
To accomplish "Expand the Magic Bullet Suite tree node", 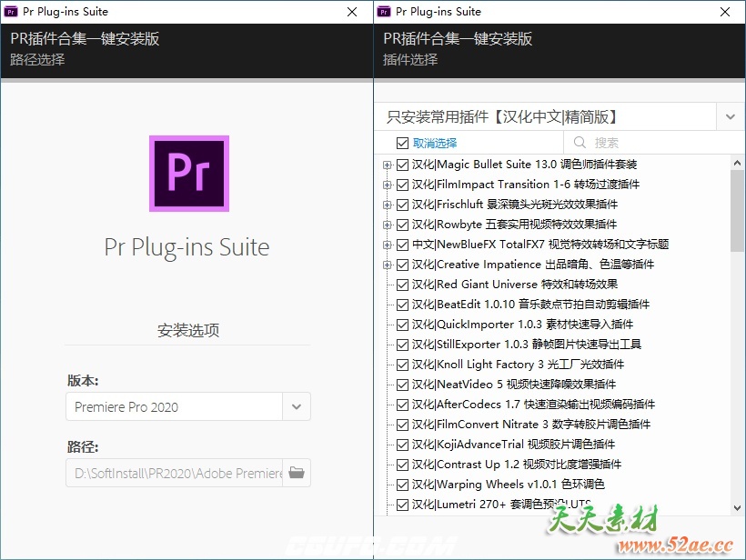I will coord(388,164).
